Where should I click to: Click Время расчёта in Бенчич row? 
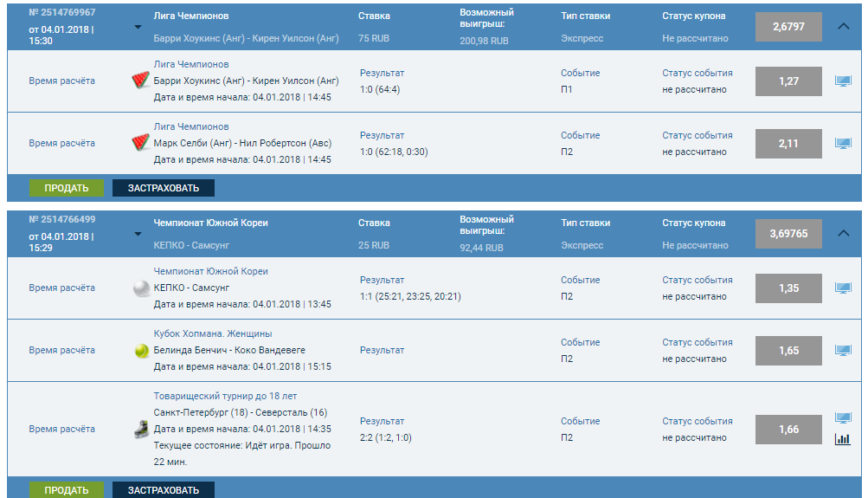[x=62, y=350]
